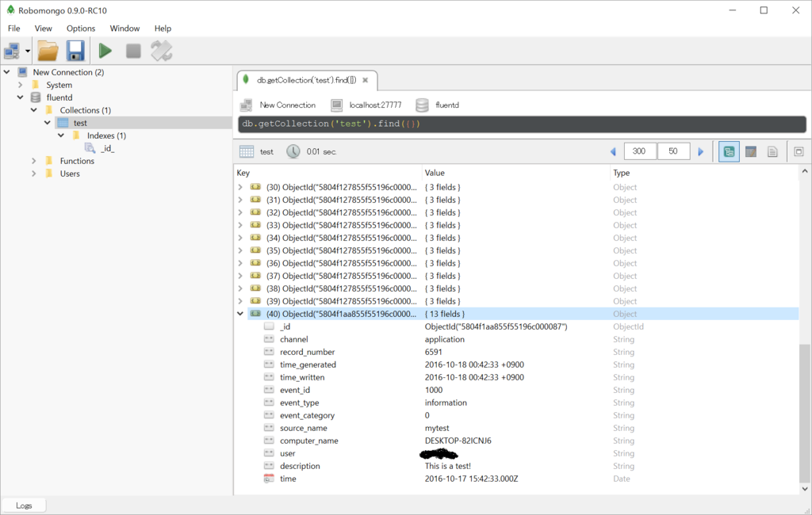Screen dimensions: 812x515
Task: Collapse the Collections (1) tree node
Action: click(33, 109)
